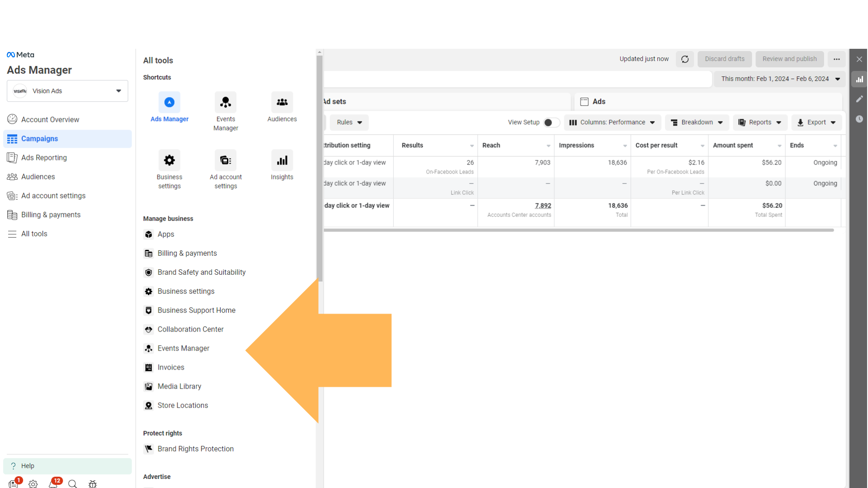Click the bug report icon in the bottom bar
Screen dimensions: 868x488
point(93,484)
